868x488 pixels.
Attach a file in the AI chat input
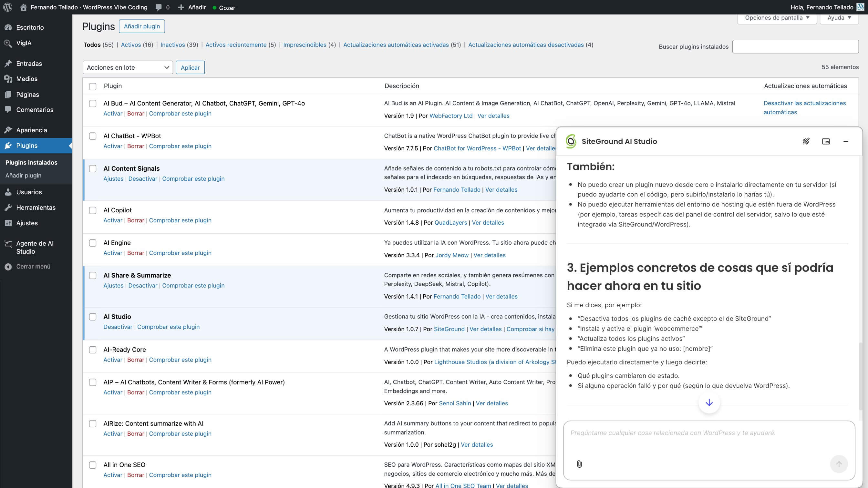pyautogui.click(x=579, y=464)
